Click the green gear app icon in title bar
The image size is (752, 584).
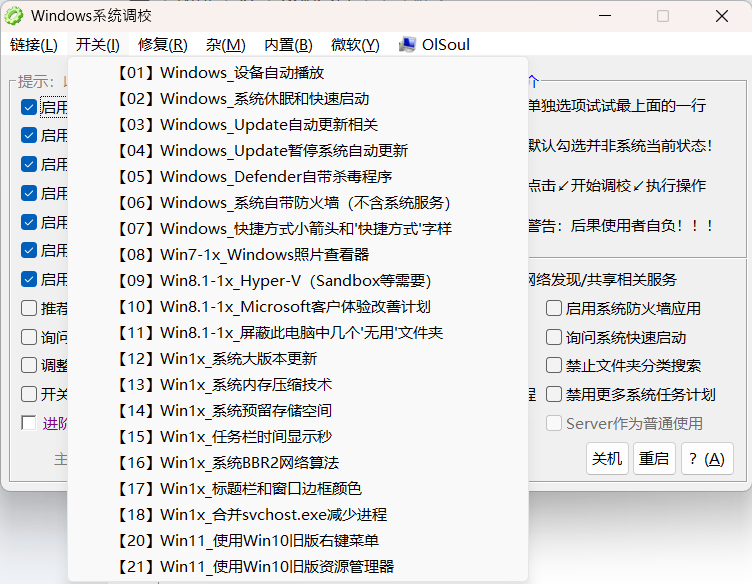[x=14, y=16]
